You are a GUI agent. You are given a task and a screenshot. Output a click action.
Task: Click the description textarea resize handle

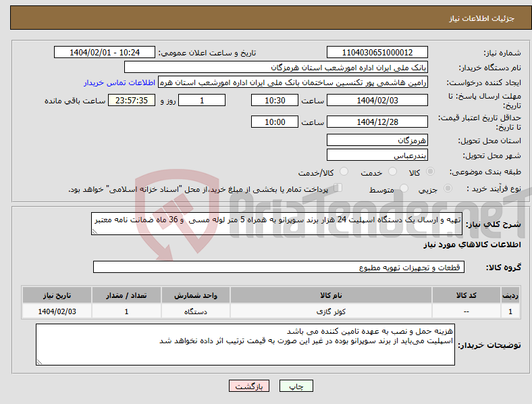pos(95,232)
